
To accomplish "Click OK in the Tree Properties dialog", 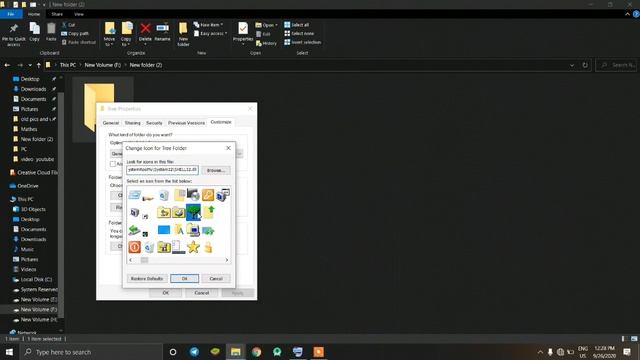I will (x=166, y=293).
